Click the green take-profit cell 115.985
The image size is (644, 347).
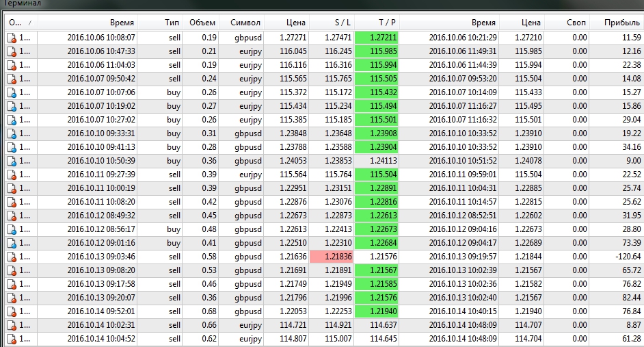point(376,51)
